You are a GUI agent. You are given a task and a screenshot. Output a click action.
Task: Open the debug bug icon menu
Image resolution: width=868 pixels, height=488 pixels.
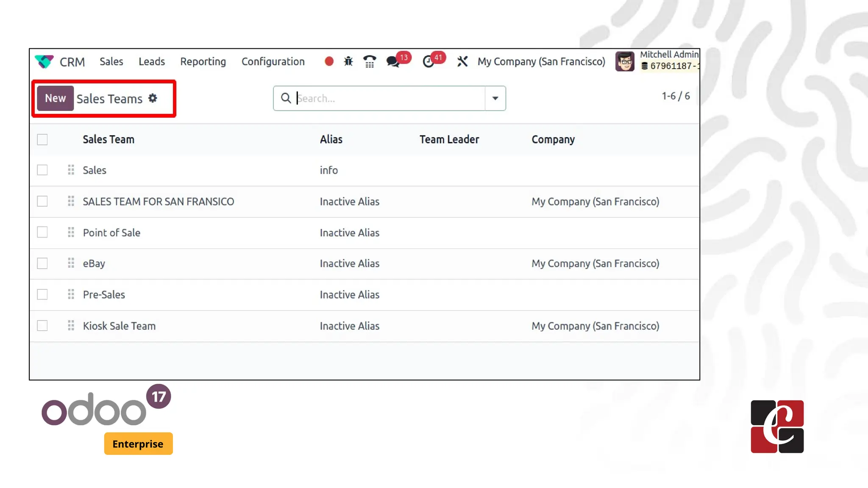click(x=348, y=62)
